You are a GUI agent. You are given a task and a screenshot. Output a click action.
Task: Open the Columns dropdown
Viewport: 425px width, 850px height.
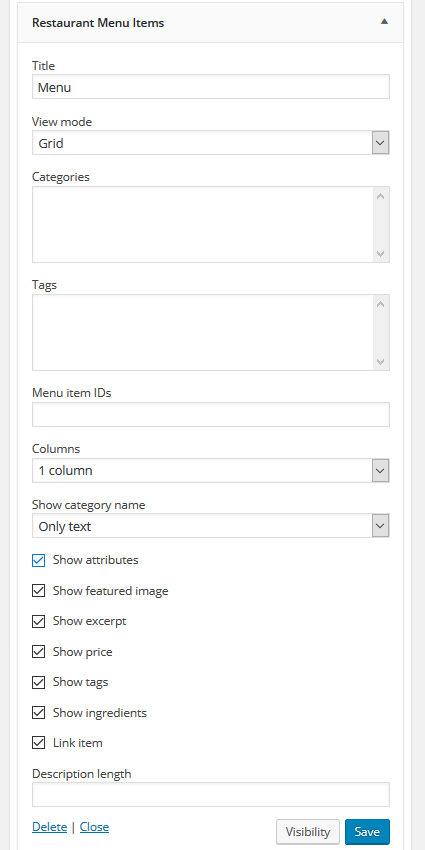tap(211, 470)
